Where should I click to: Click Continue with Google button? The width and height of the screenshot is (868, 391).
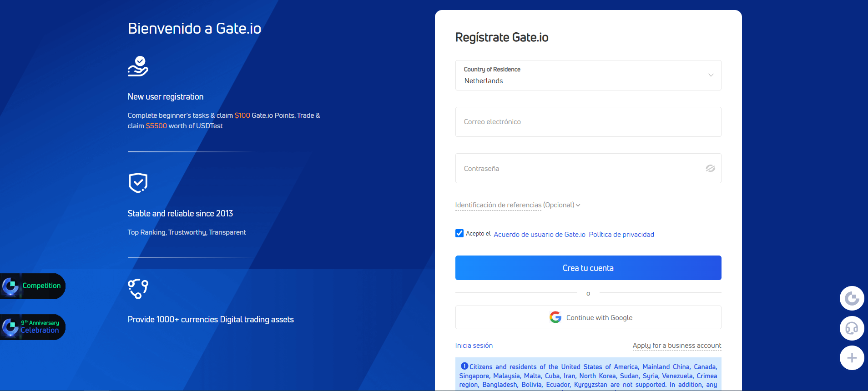(x=588, y=317)
